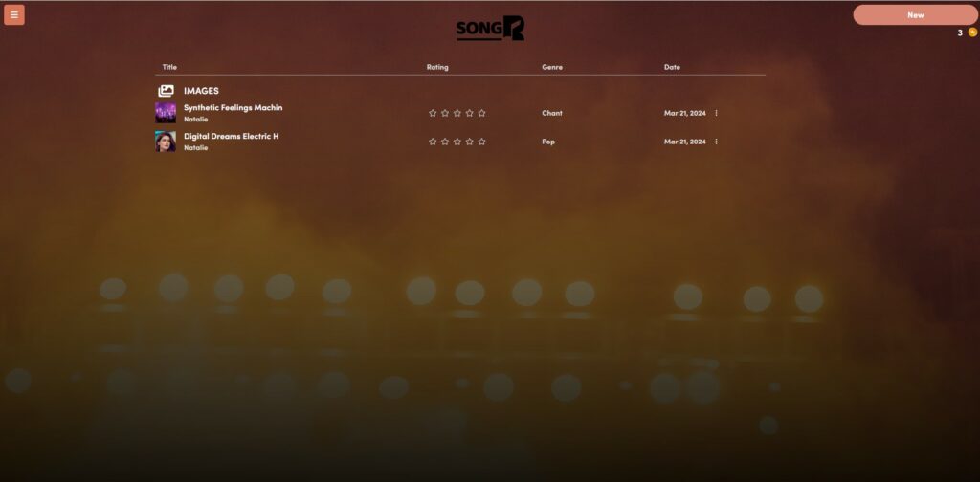This screenshot has height=482, width=980.
Task: Sort by Genre column header
Action: pos(552,67)
